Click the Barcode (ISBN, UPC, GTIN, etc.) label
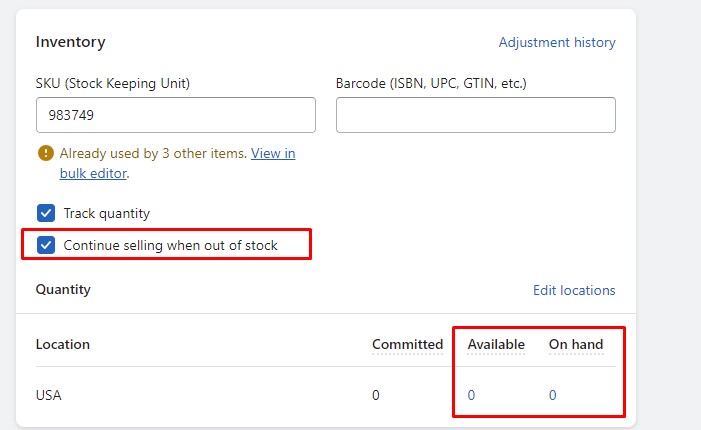 [x=431, y=83]
